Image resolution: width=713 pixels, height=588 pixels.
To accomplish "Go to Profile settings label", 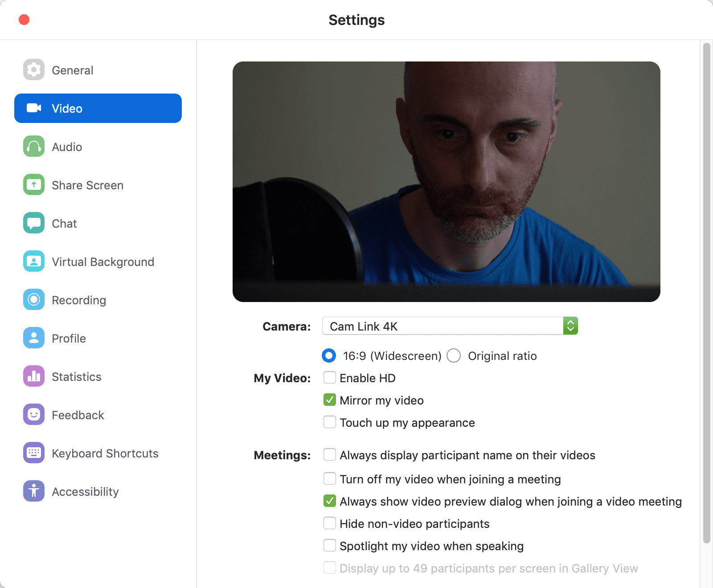I will click(x=69, y=339).
